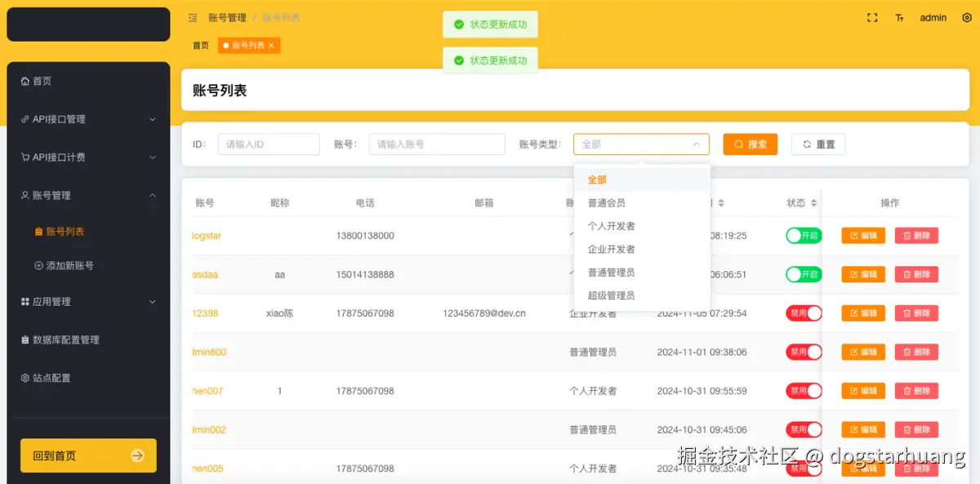Expand API接口计费 menu in the sidebar
The width and height of the screenshot is (980, 484).
(x=88, y=158)
